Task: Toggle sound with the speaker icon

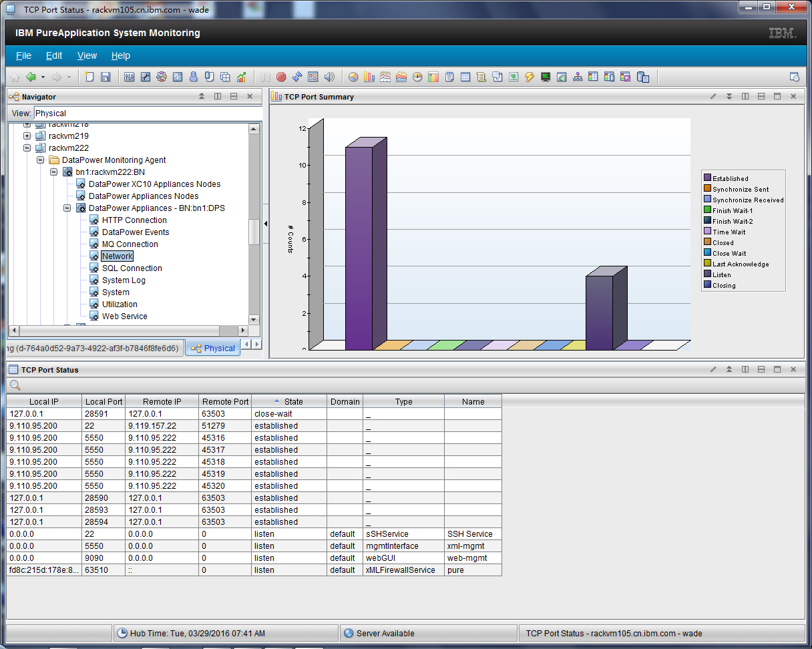Action: pos(329,77)
